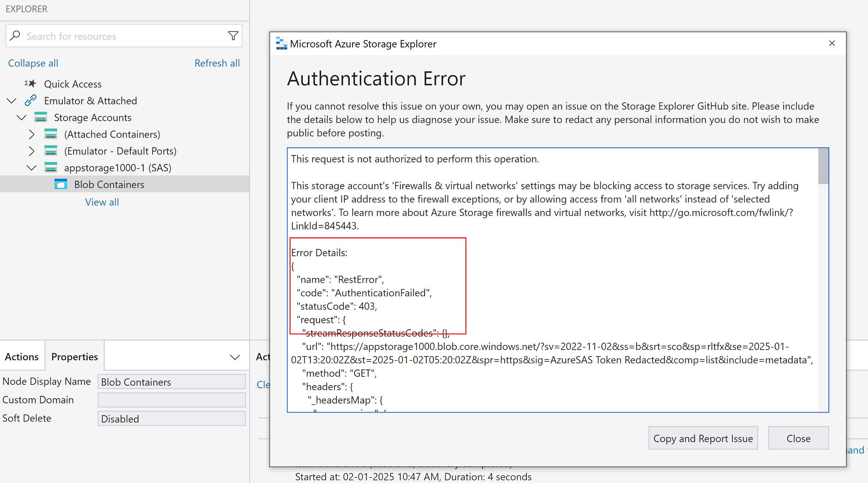The width and height of the screenshot is (868, 483).
Task: Click the EXPLORER panel heading
Action: coord(26,9)
